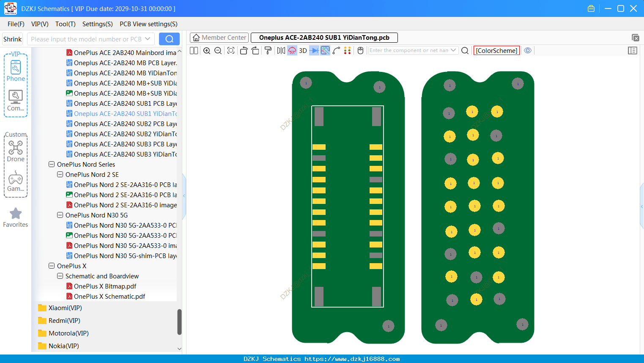
Task: Open the File(F) menu
Action: pyautogui.click(x=16, y=24)
